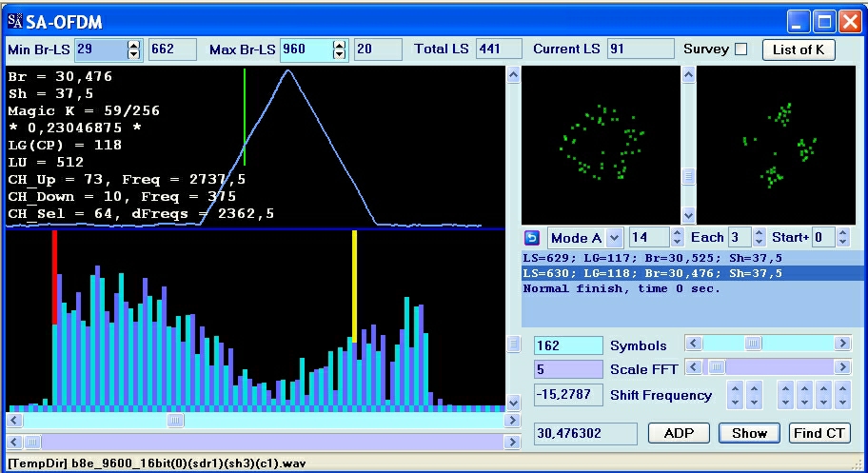Click the Scale FFT field showing 5

(568, 369)
